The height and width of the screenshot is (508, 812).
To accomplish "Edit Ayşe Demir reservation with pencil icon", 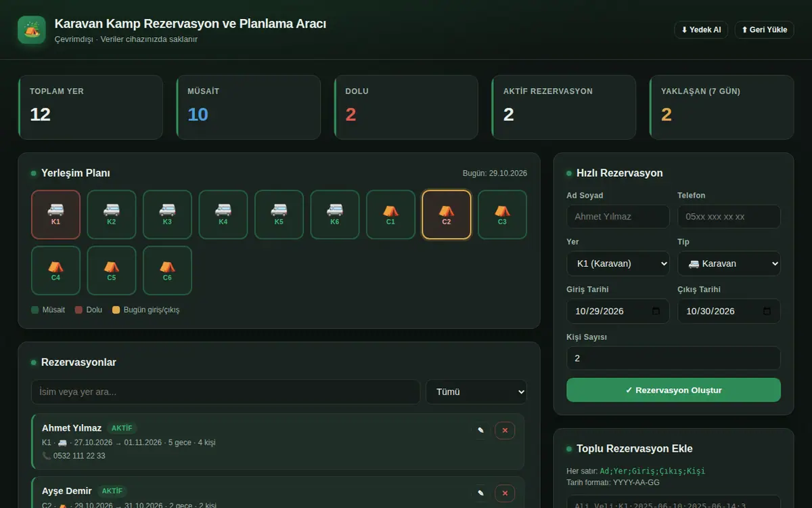I will point(480,493).
